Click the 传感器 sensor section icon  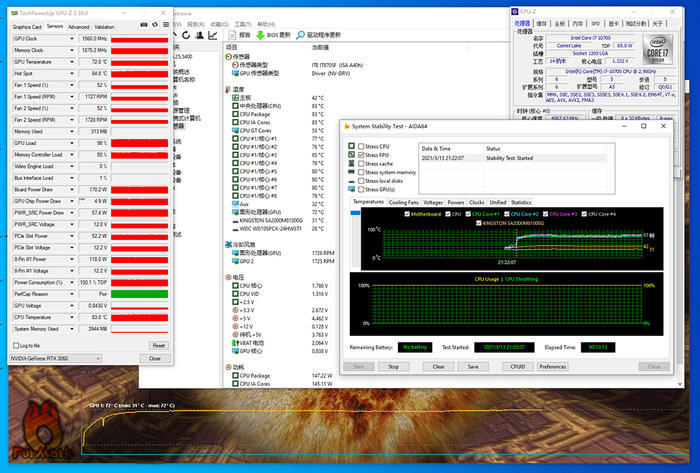229,57
